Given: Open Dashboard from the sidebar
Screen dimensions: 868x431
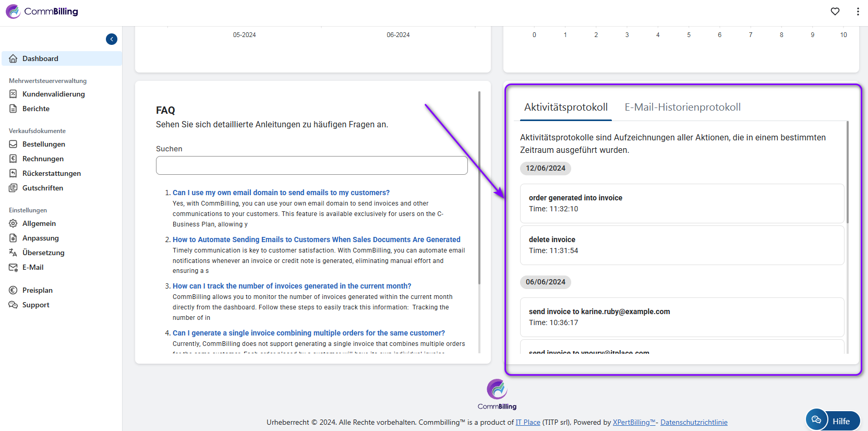Looking at the screenshot, I should 40,58.
